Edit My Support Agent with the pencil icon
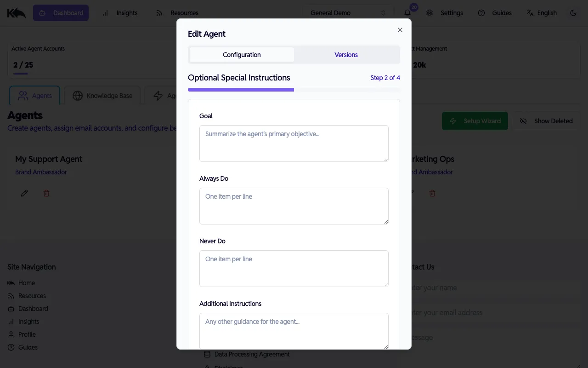 (24, 193)
